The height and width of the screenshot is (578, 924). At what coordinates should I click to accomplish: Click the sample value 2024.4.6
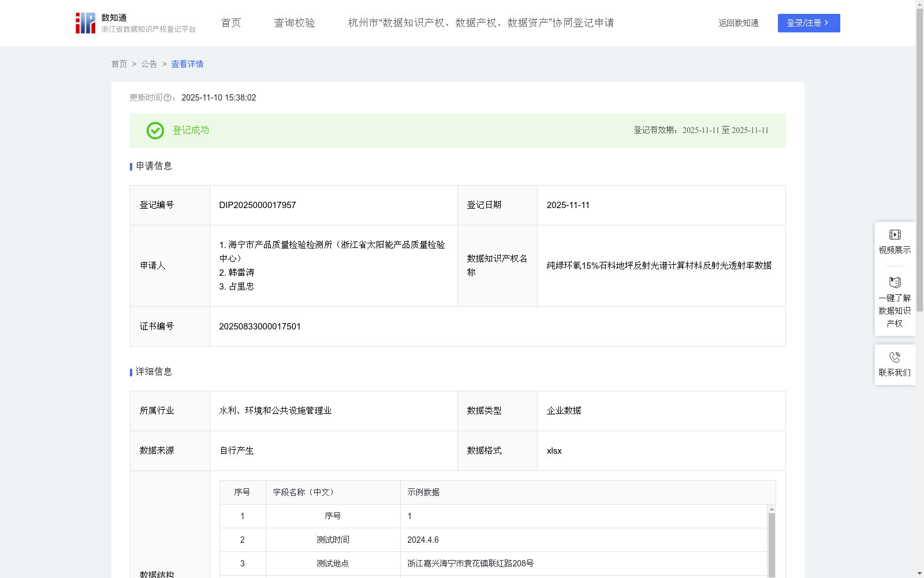pos(423,540)
